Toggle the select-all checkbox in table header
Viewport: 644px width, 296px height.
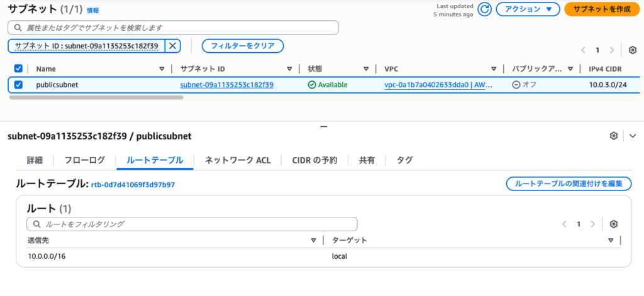(x=18, y=69)
